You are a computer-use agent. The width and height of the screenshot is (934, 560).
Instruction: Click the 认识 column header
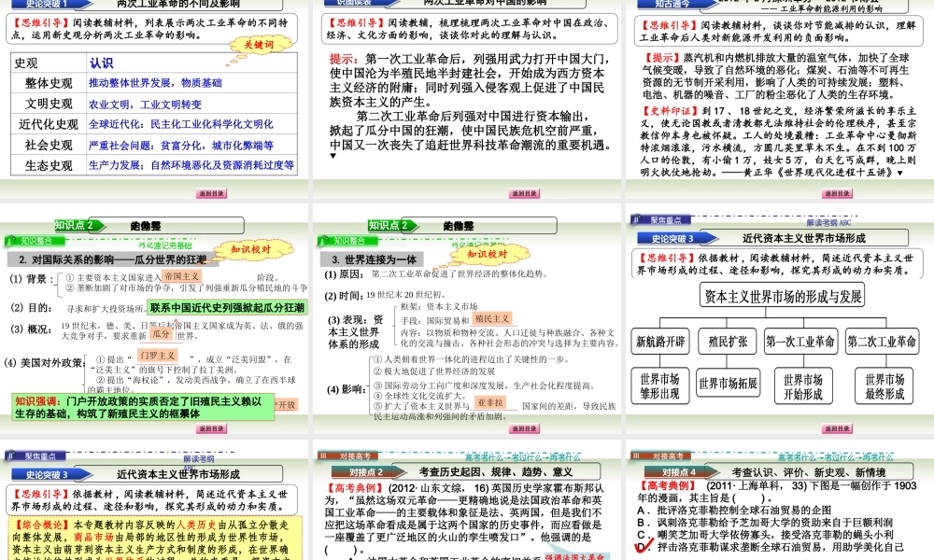[191, 63]
